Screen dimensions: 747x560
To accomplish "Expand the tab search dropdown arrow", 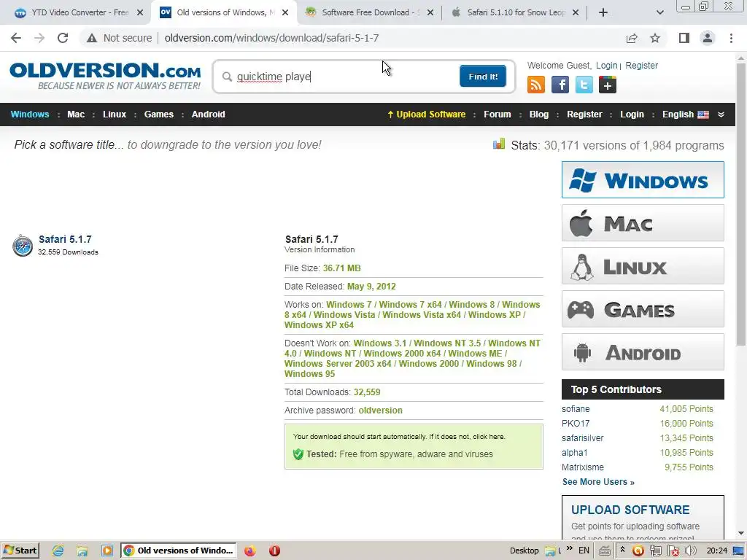I will (x=659, y=12).
